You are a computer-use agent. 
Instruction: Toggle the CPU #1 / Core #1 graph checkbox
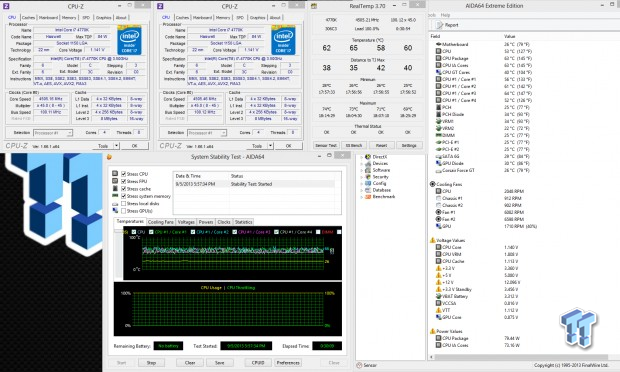151,232
